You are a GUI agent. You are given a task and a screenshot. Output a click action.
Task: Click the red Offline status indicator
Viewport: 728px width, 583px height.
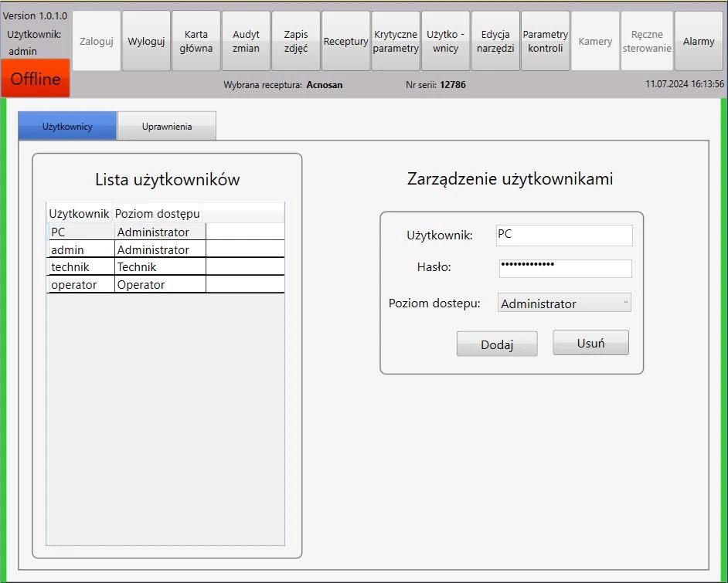pos(36,79)
